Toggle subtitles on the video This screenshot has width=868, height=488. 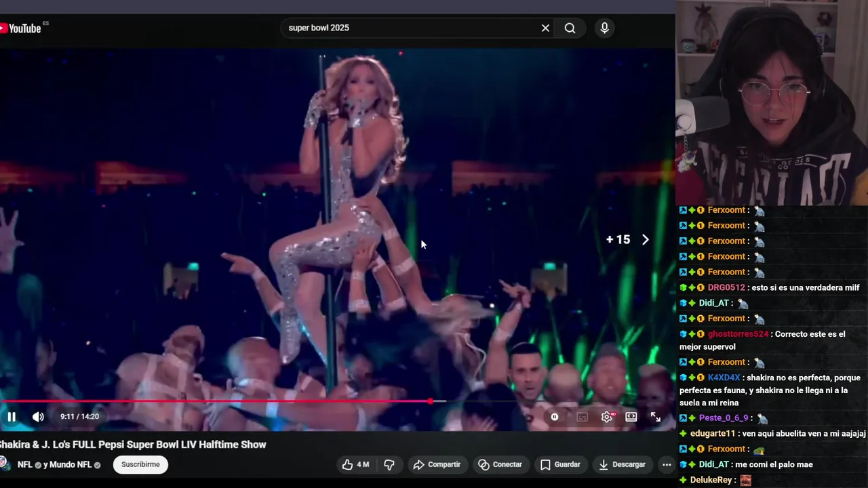pyautogui.click(x=582, y=417)
